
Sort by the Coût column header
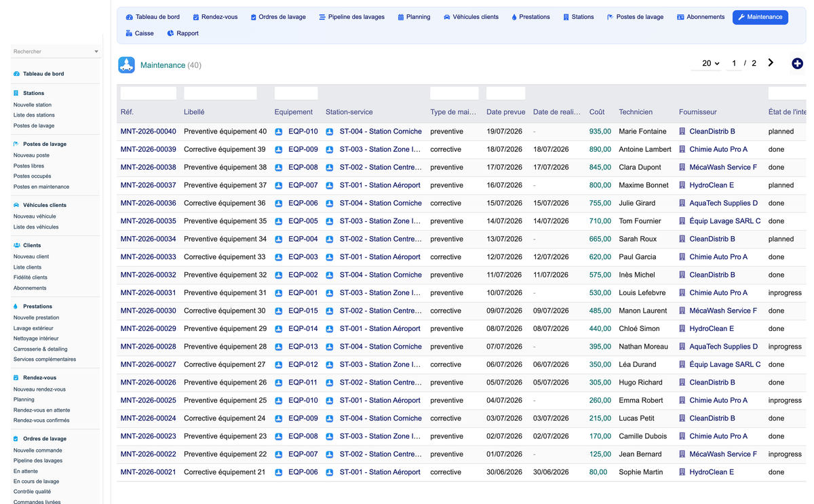(597, 112)
